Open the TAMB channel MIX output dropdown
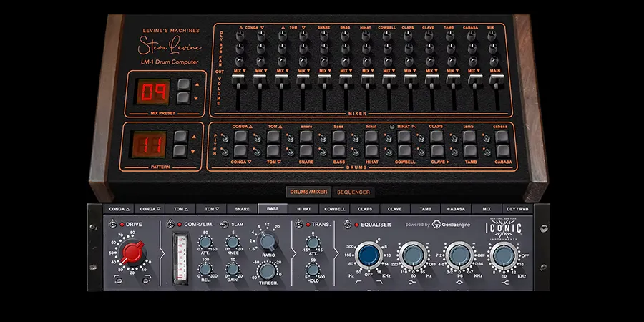Viewport: 644px width, 322px height. coord(452,71)
